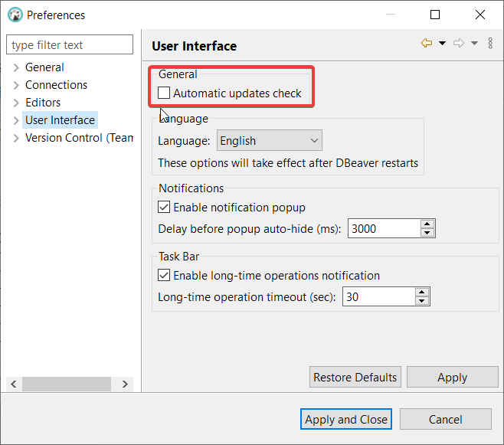Image resolution: width=504 pixels, height=445 pixels.
Task: Increase popup auto-hide delay value
Action: [x=427, y=224]
